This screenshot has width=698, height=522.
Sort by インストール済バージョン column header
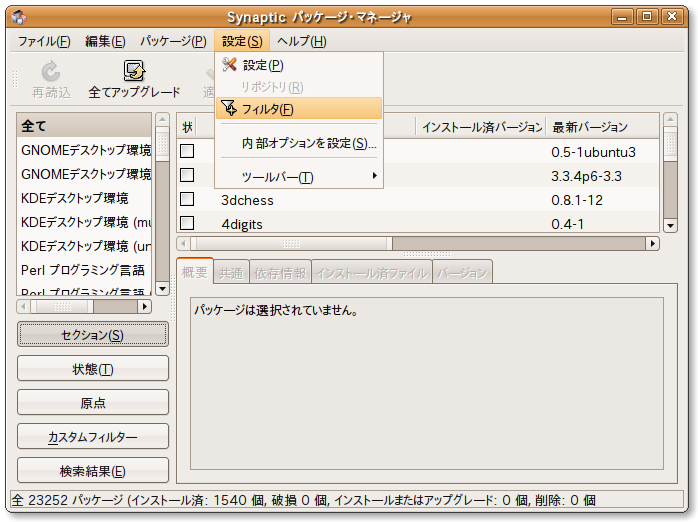(x=482, y=127)
